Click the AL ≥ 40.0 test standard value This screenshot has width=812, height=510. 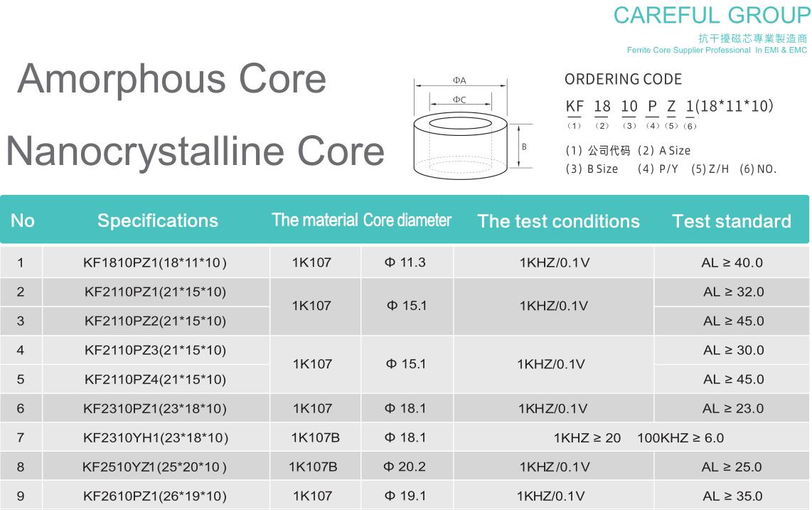[x=732, y=262]
